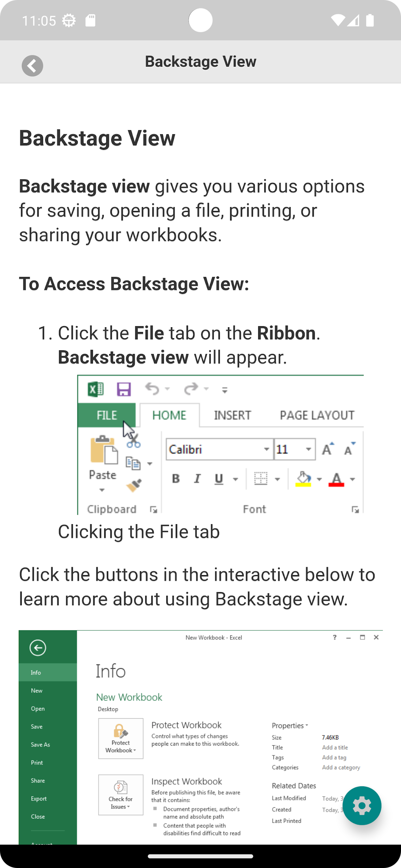Click the Redo arrow icon

pyautogui.click(x=191, y=389)
